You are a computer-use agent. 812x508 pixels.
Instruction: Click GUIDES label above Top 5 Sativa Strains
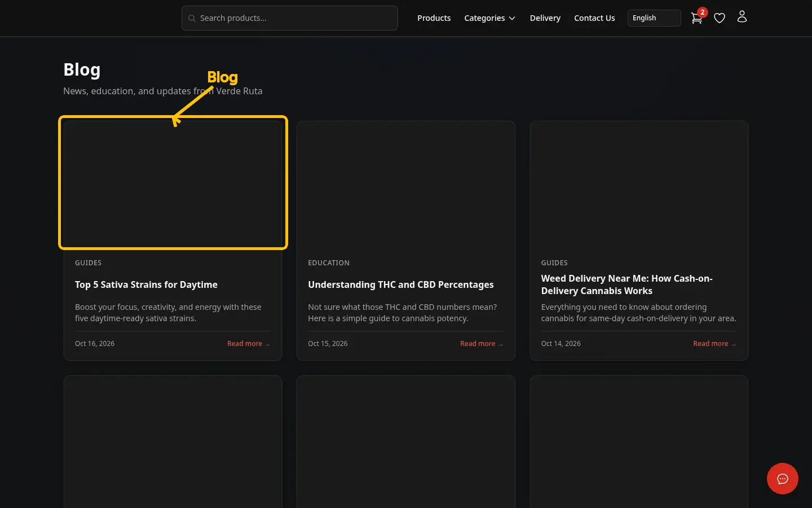coord(89,263)
